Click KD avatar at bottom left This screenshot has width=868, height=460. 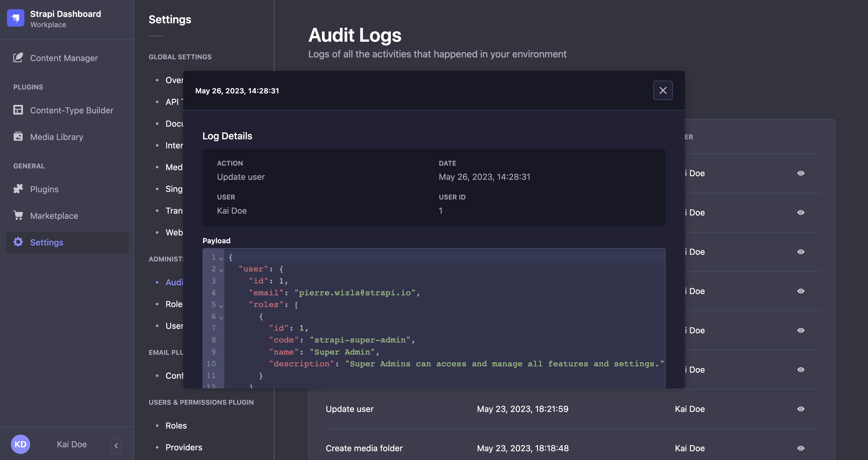coord(21,444)
